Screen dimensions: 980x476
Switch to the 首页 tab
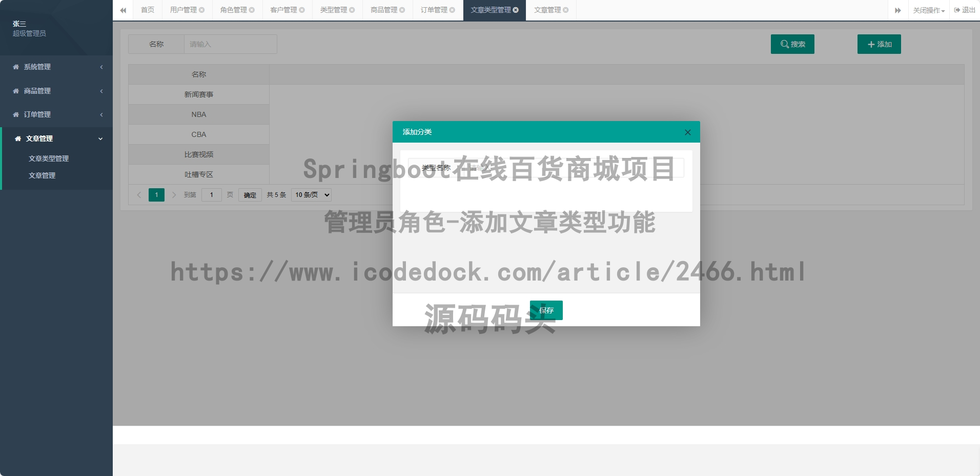[x=148, y=10]
